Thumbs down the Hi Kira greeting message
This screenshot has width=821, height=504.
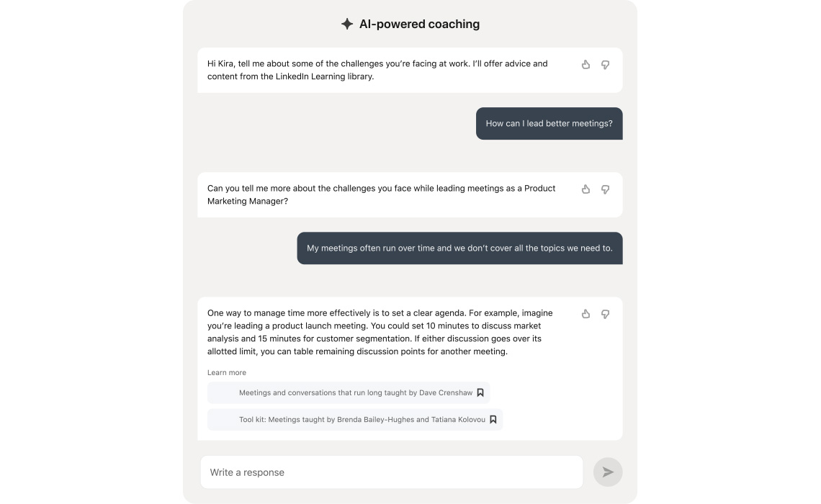coord(605,64)
